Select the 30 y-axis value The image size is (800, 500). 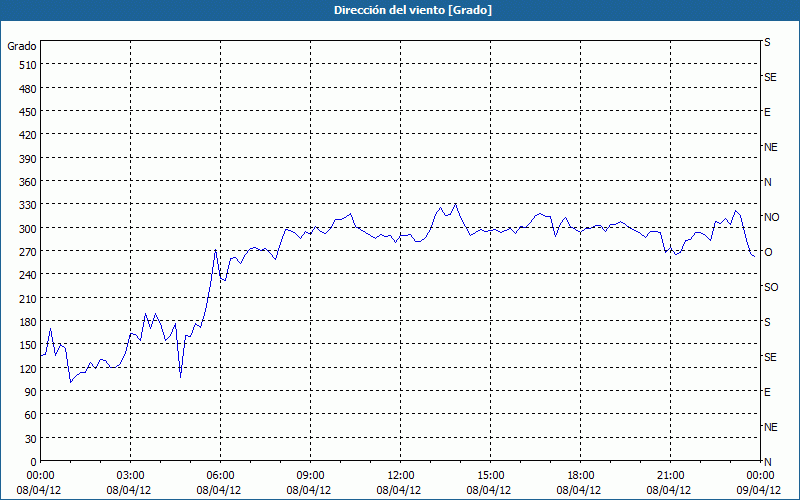click(x=31, y=438)
